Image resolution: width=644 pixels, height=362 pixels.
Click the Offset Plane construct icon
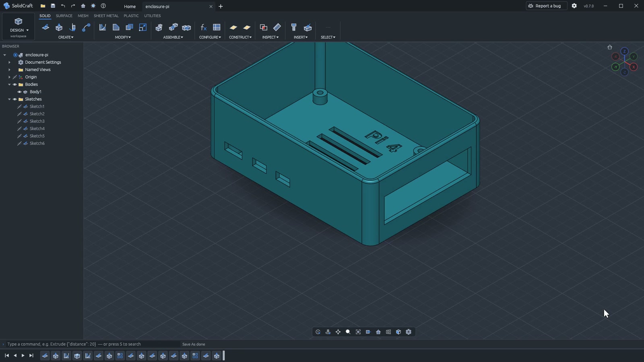point(233,27)
